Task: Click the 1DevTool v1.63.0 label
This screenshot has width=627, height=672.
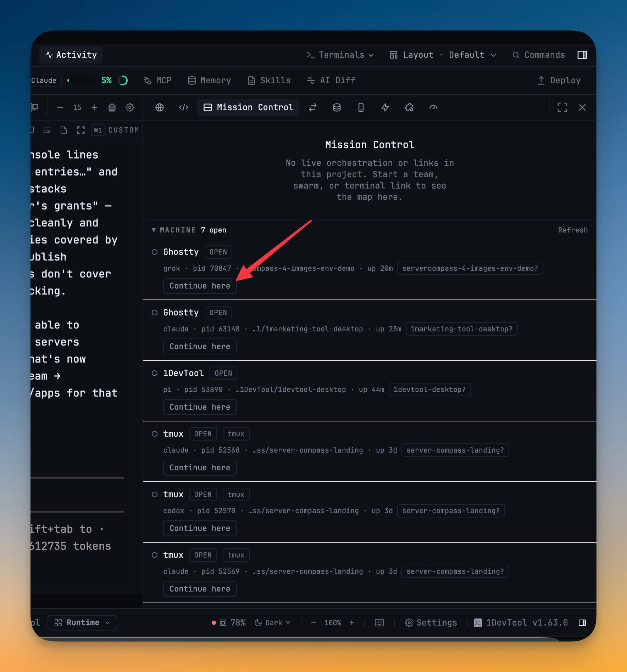Action: click(x=521, y=623)
